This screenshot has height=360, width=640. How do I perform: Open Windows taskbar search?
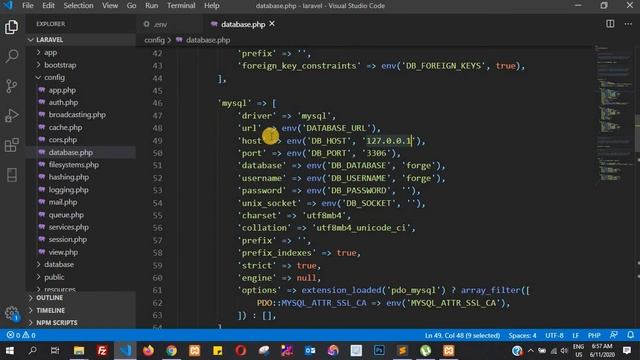(32, 351)
